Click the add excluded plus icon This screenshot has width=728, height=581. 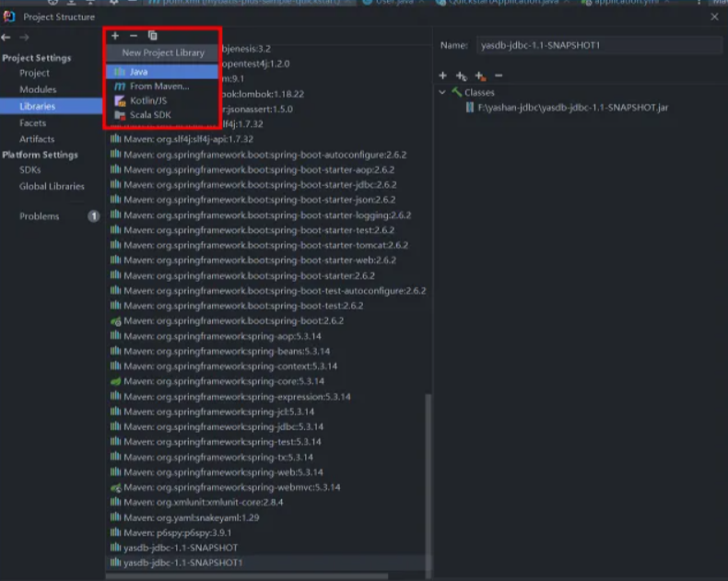(480, 76)
